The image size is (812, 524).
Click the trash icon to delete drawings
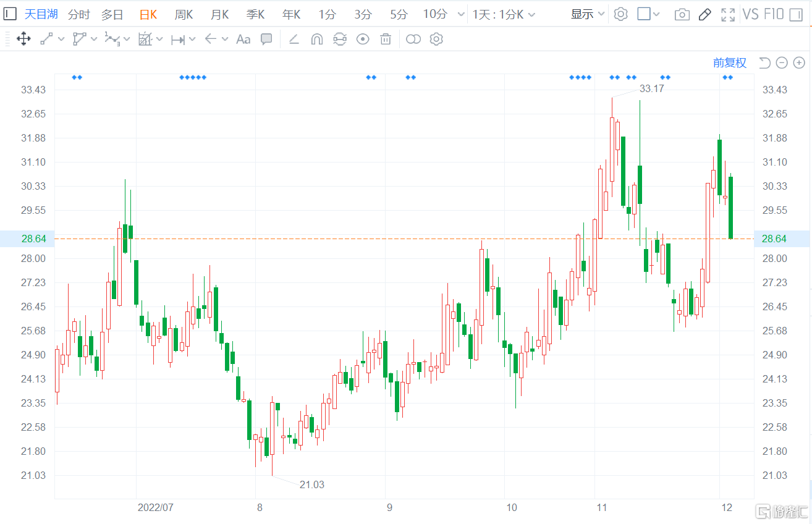coord(386,40)
